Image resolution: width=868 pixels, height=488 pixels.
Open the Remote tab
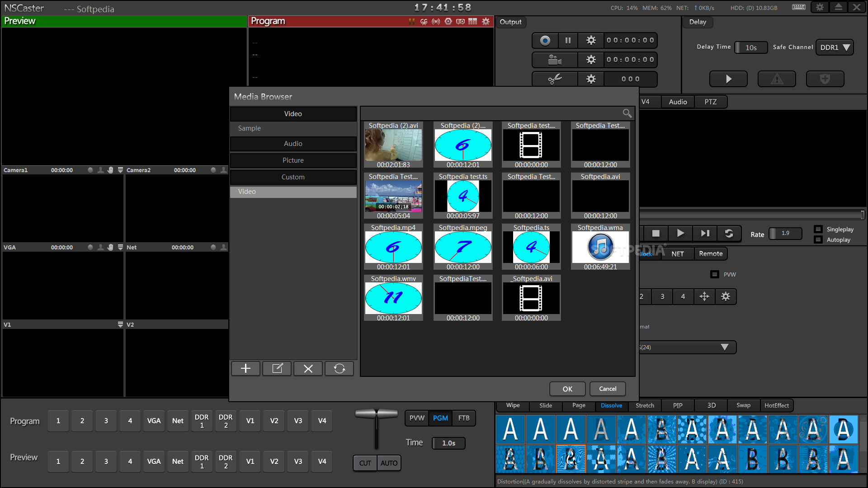pos(711,253)
